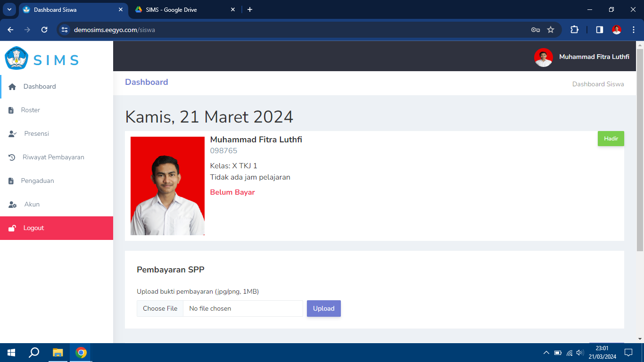The width and height of the screenshot is (644, 362).
Task: Click the student photo thumbnail
Action: pyautogui.click(x=167, y=186)
